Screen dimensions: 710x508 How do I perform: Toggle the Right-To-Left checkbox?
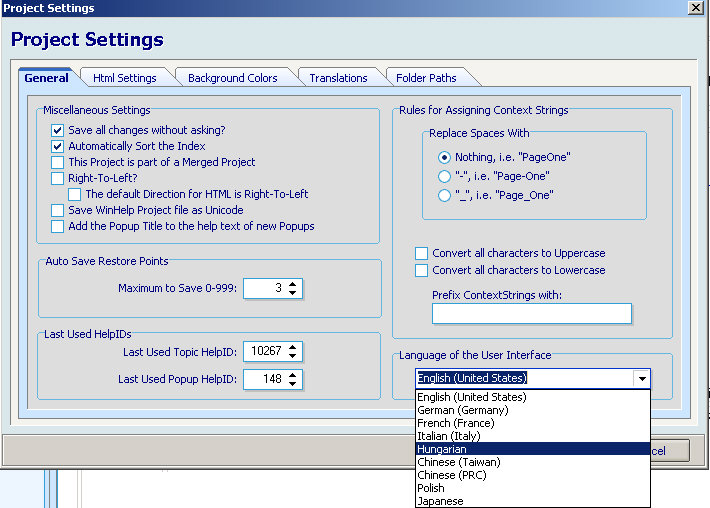click(58, 178)
